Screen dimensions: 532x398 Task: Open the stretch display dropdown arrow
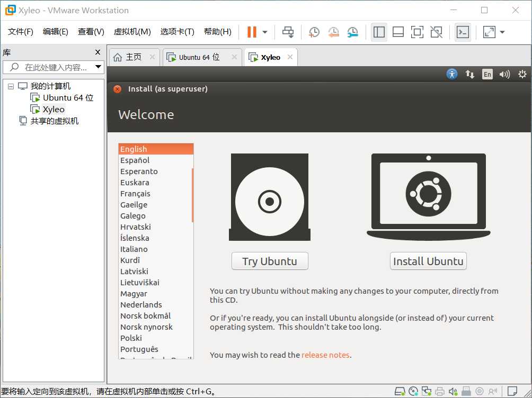tap(502, 32)
